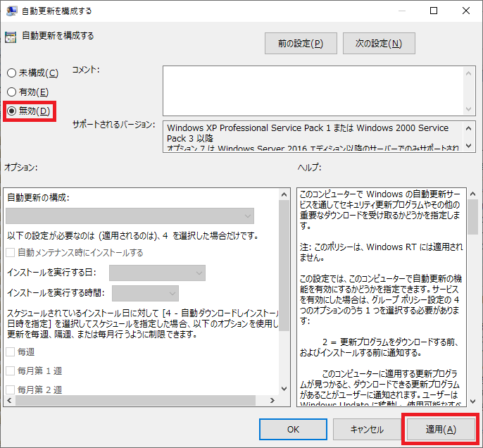Click the 適用(A) button
This screenshot has width=483, height=448.
[x=441, y=429]
